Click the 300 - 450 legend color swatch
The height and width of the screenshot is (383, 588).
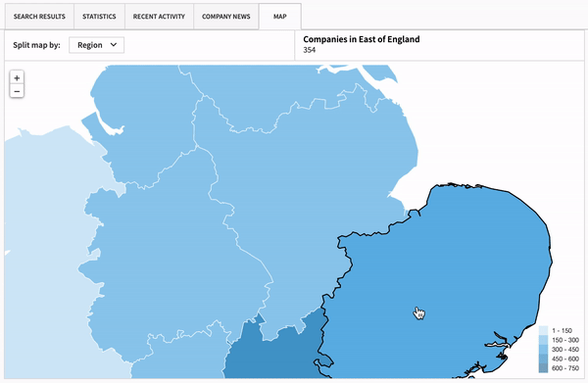click(x=543, y=350)
